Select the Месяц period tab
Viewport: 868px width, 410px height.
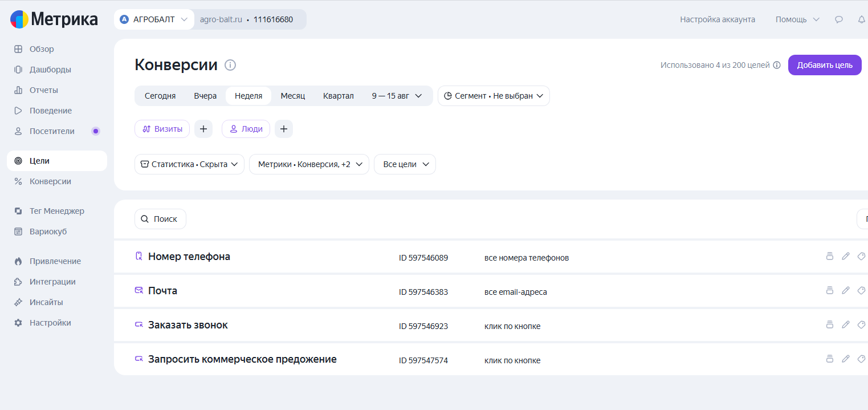coord(293,96)
